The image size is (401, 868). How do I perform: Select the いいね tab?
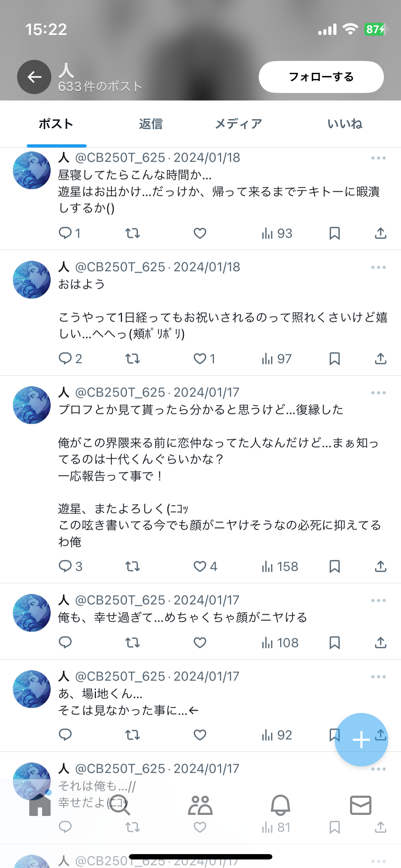coord(345,124)
